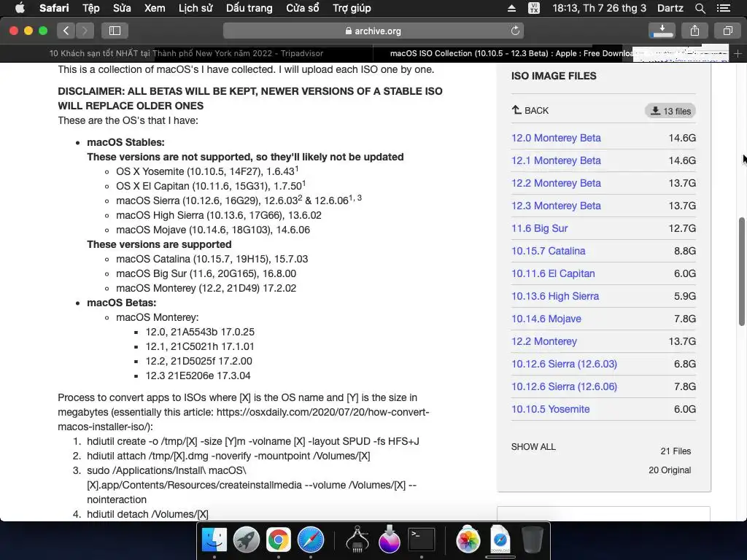This screenshot has height=560, width=747.
Task: Open Spotlight search in menu bar
Action: point(700,8)
